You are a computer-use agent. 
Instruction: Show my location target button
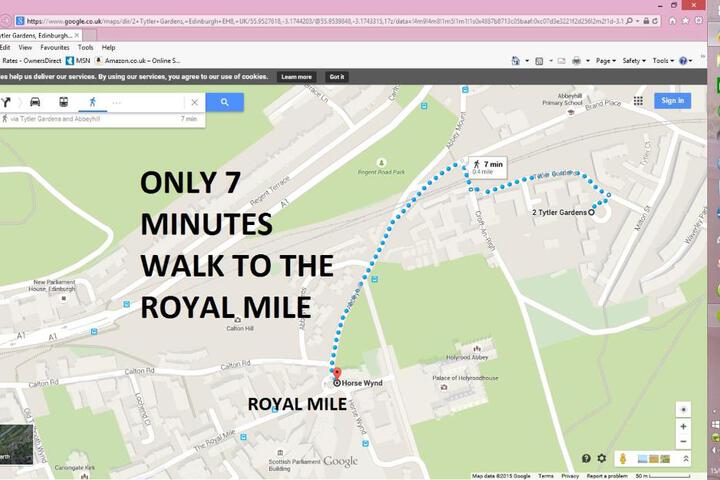[683, 409]
